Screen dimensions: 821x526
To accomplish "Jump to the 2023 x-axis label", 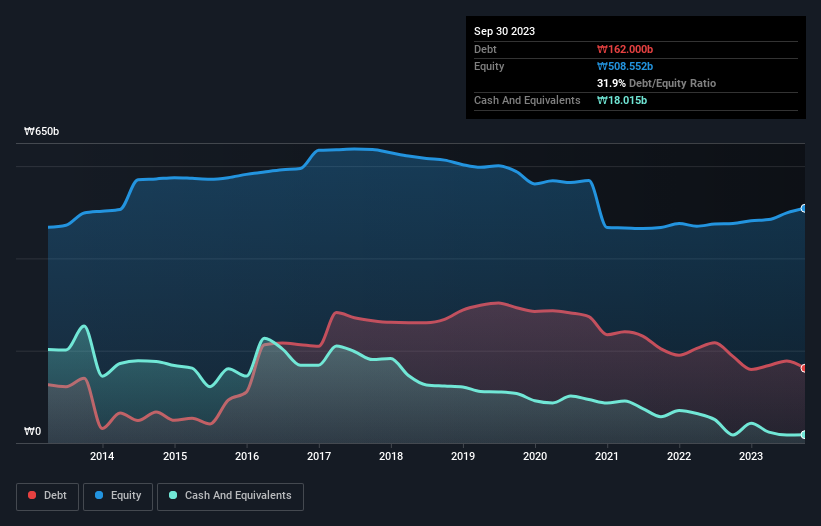I will click(751, 457).
